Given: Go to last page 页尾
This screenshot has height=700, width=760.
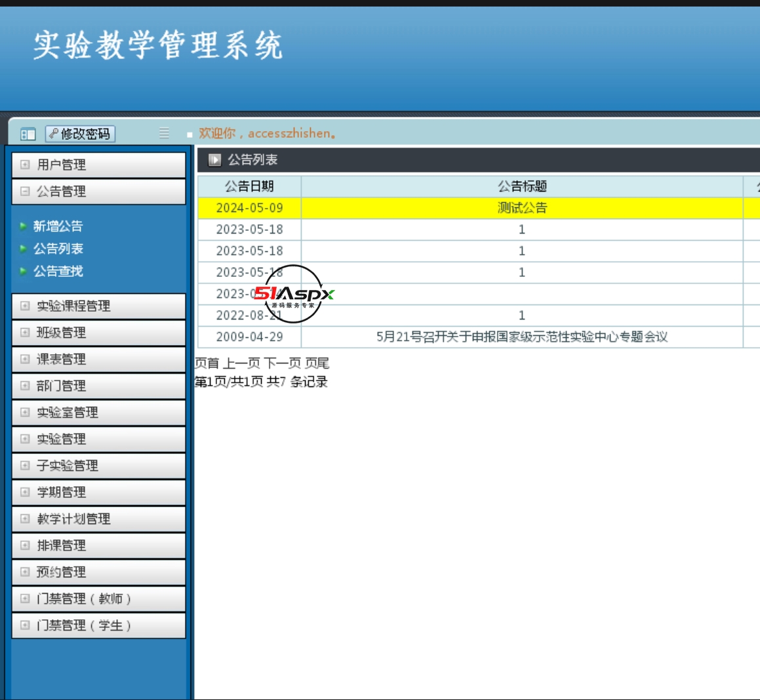Looking at the screenshot, I should (317, 363).
